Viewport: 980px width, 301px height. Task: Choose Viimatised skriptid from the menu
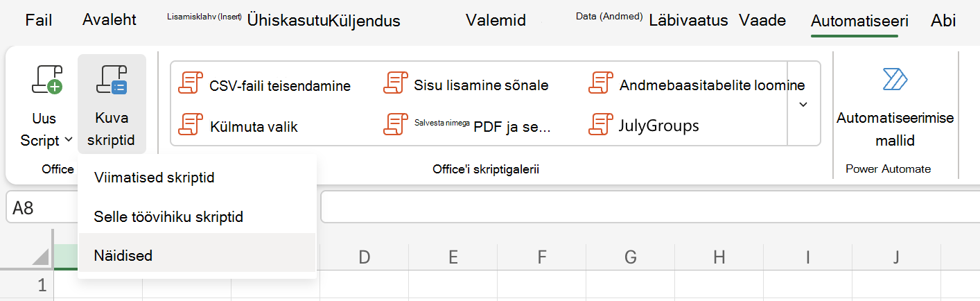tap(198, 178)
